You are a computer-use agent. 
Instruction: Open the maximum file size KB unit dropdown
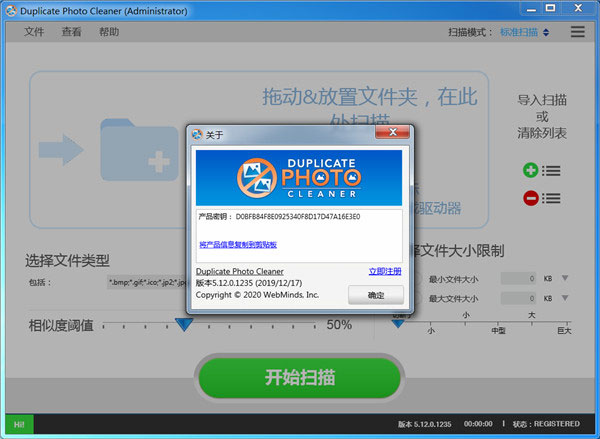pyautogui.click(x=565, y=298)
